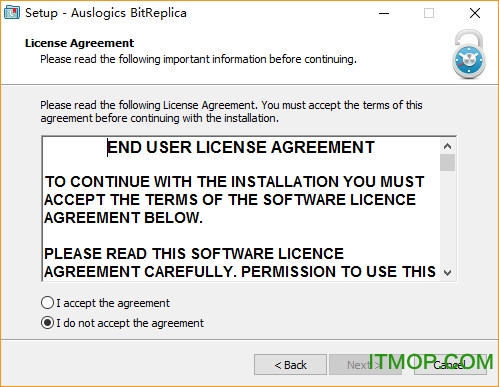
Task: Close the setup window with the X
Action: [475, 13]
